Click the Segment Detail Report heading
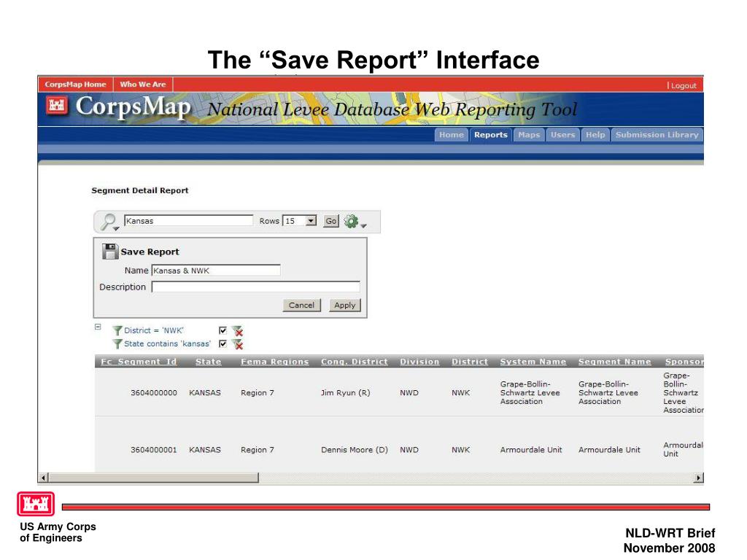This screenshot has width=747, height=560. click(x=140, y=190)
